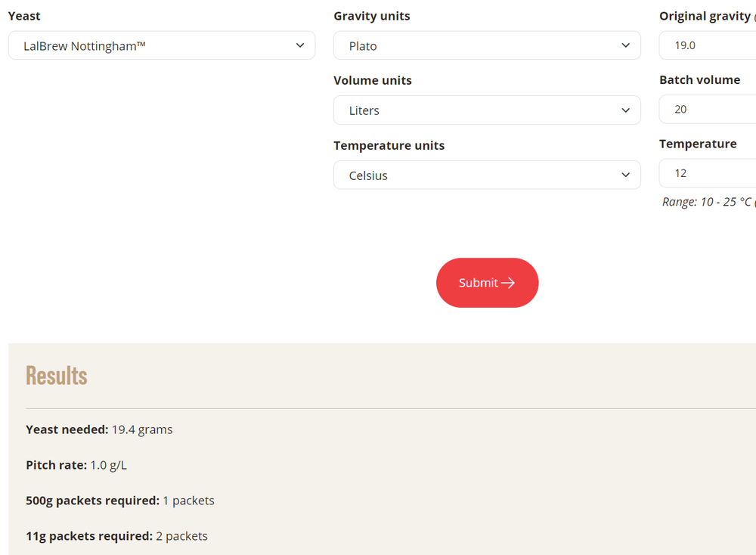Click the chevron arrow in the Yeast dropdown
Screen dimensions: 756x555
(300, 45)
